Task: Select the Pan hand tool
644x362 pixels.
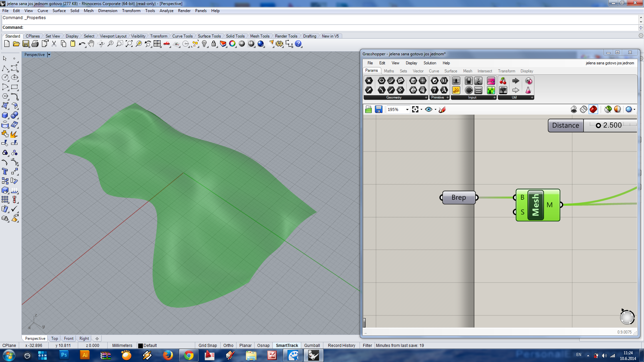Action: pyautogui.click(x=91, y=44)
